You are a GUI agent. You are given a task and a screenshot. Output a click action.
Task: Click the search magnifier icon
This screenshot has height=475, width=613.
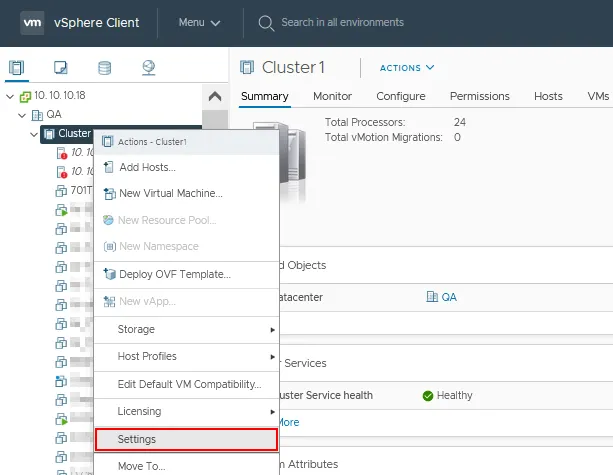coord(266,22)
